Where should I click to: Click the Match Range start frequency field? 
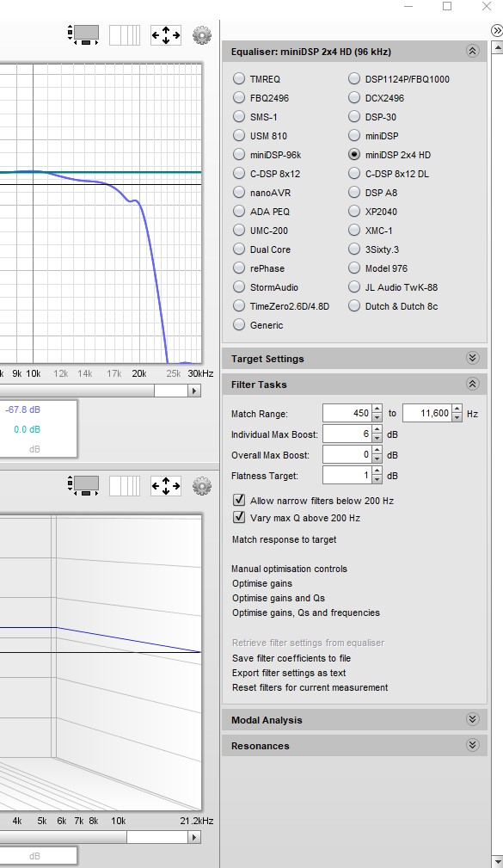[347, 413]
